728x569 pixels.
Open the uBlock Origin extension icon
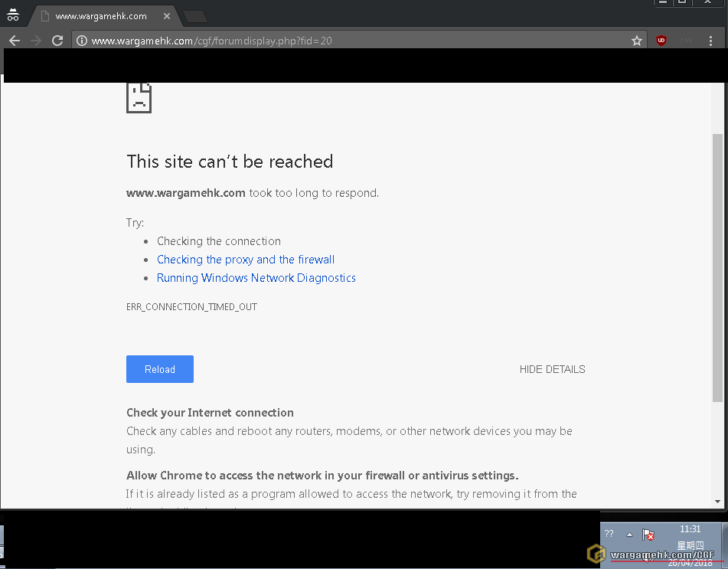[x=661, y=41]
